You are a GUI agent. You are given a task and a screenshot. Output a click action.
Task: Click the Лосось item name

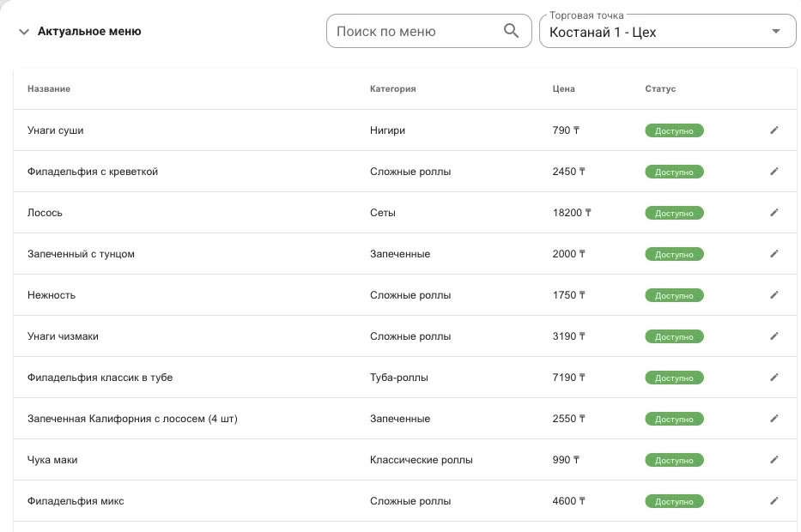coord(45,213)
